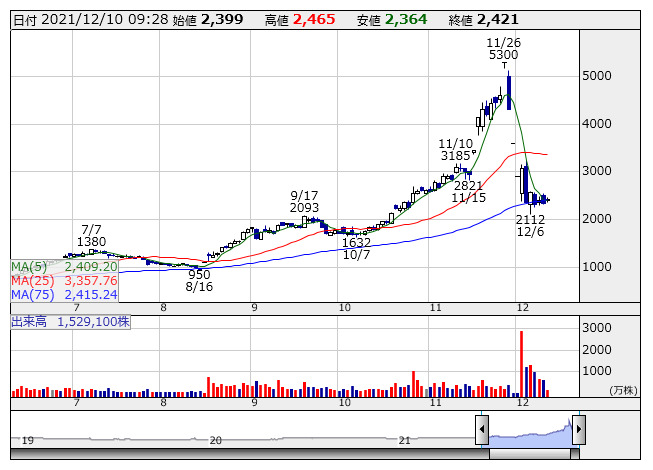653x470 pixels.
Task: Click the 3000 price axis label on the main chart
Action: click(596, 171)
